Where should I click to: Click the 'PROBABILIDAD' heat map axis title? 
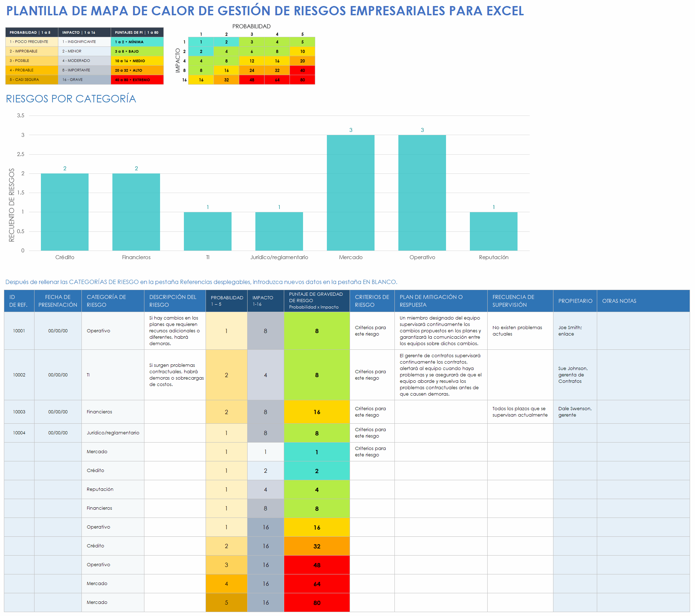[x=251, y=26]
